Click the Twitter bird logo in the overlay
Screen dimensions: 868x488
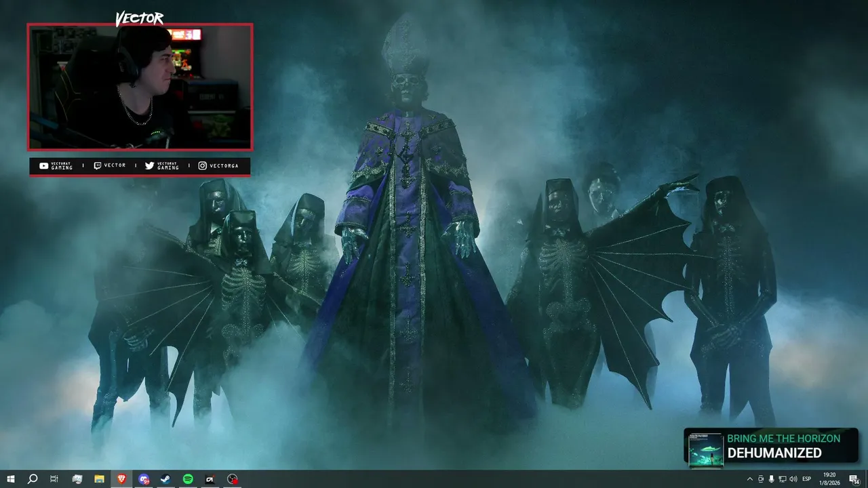click(149, 166)
